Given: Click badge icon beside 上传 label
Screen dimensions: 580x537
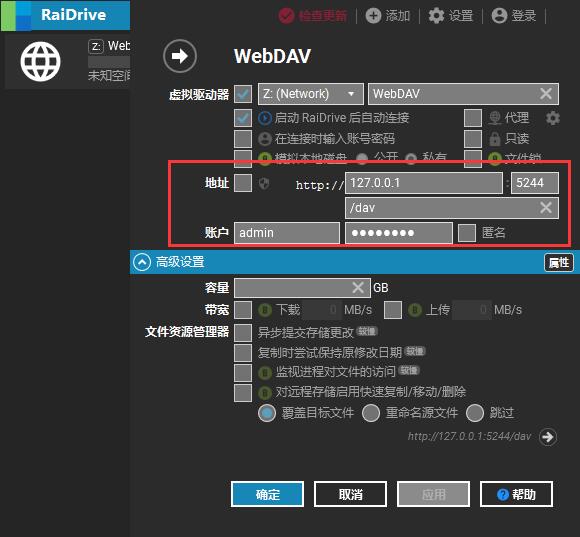Looking at the screenshot, I should pyautogui.click(x=415, y=310).
